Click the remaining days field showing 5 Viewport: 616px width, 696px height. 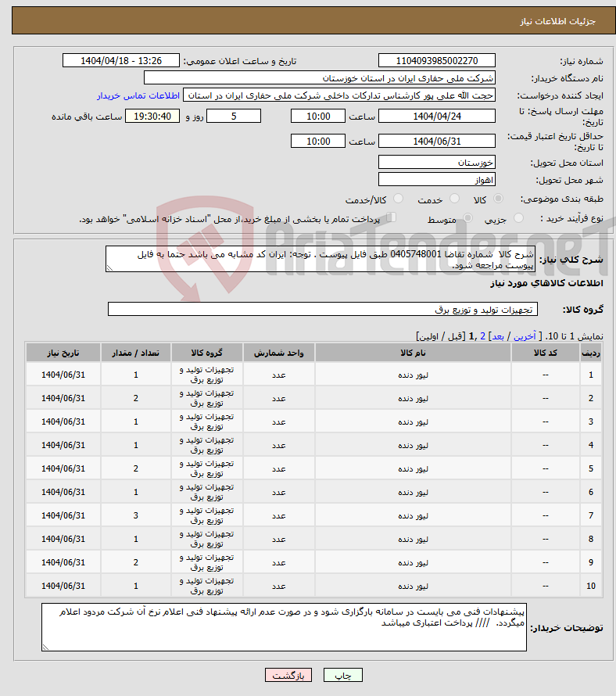click(x=234, y=117)
